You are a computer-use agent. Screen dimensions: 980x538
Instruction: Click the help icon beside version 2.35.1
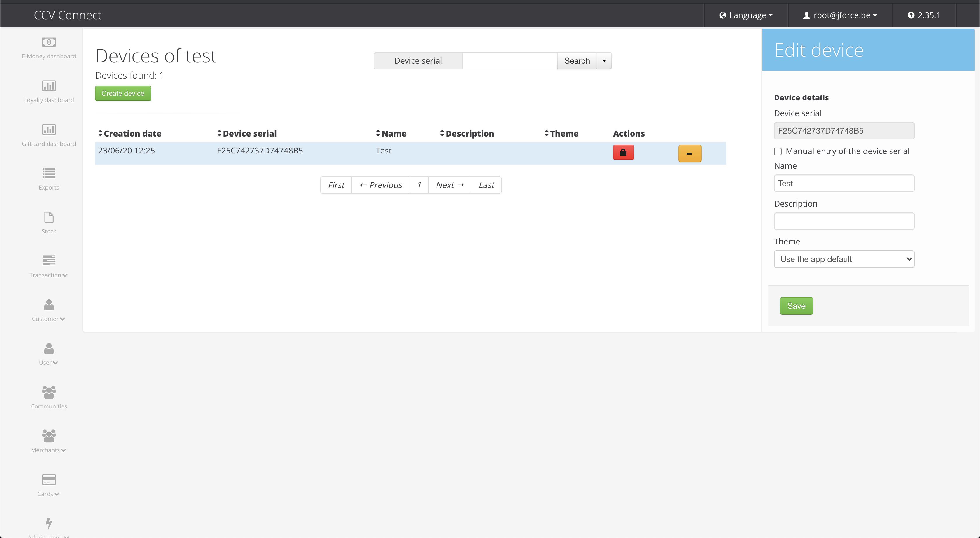coord(911,15)
